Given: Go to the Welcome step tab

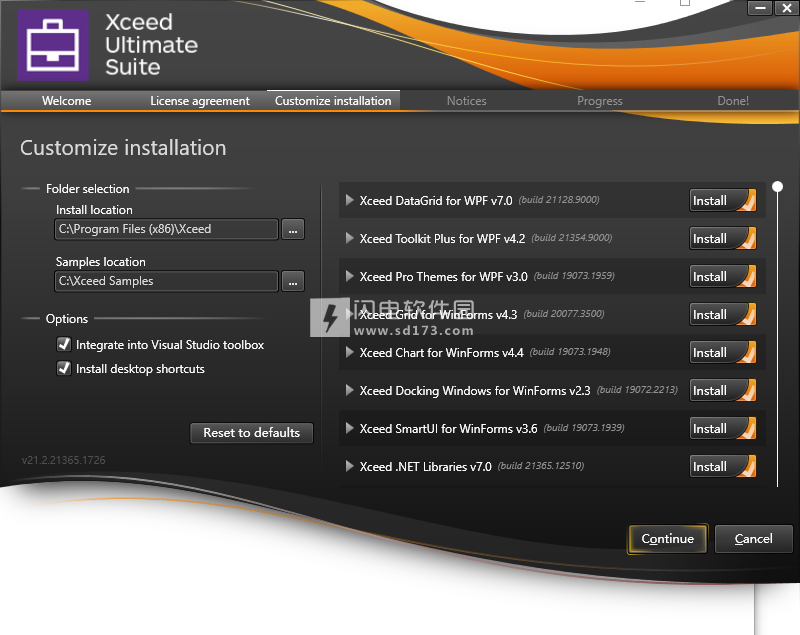Looking at the screenshot, I should pyautogui.click(x=67, y=101).
